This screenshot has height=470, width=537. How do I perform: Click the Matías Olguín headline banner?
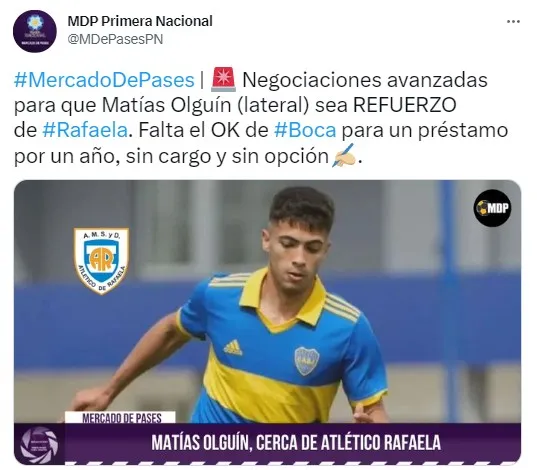296,443
